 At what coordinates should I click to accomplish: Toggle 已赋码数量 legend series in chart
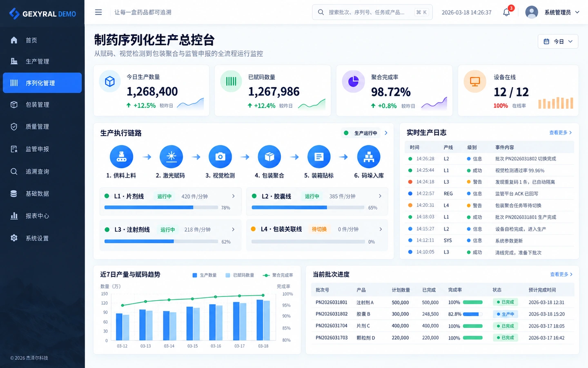[240, 275]
